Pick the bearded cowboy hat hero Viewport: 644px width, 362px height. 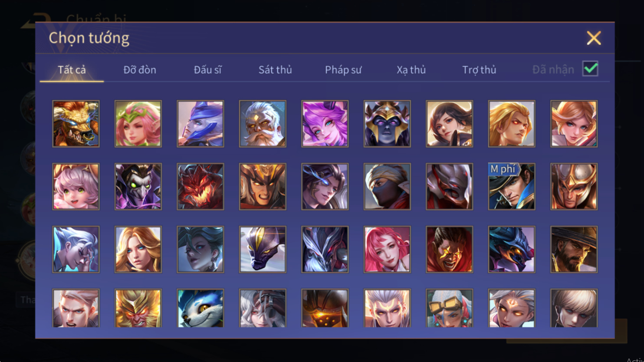click(x=574, y=250)
